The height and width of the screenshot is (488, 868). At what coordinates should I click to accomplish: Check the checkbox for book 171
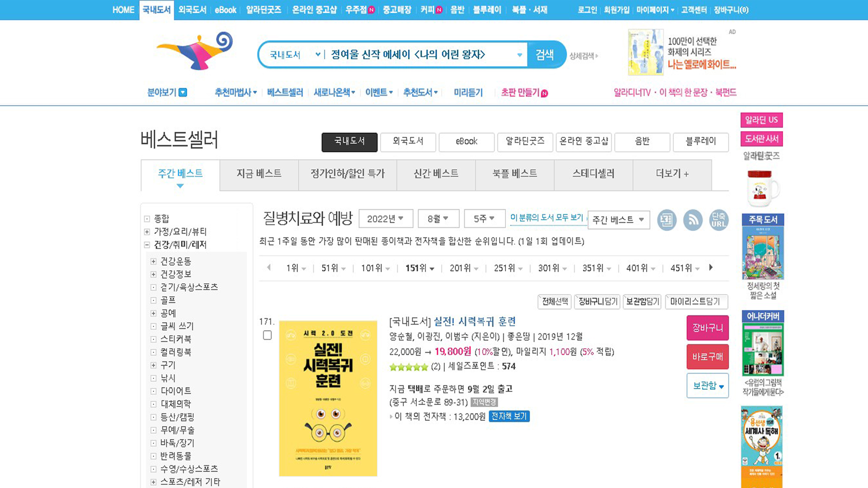pos(267,335)
